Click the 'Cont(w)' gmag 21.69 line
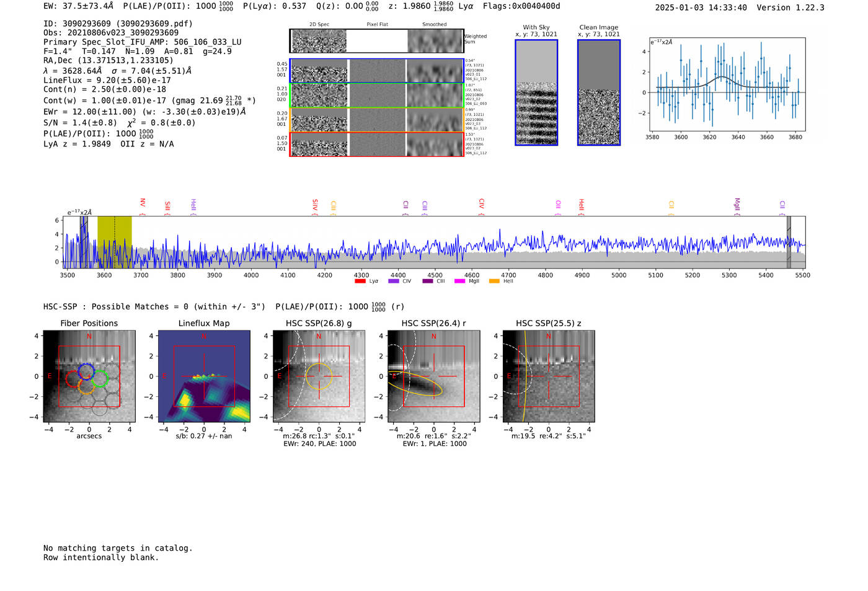Screen dimensions: 868x591 click(149, 100)
